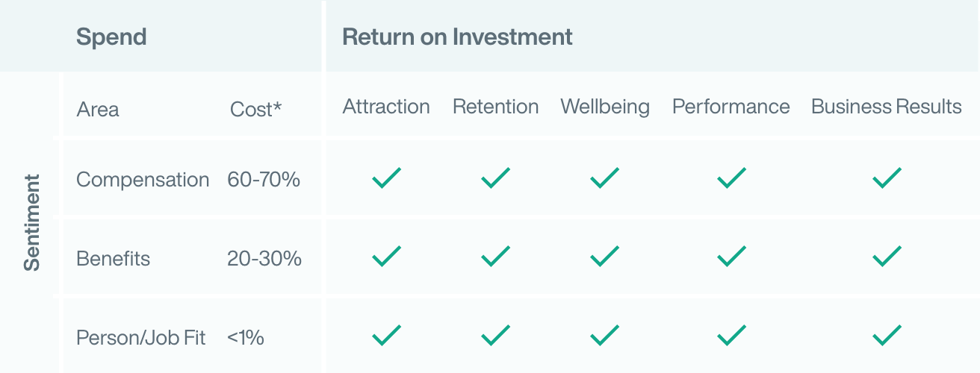Click the Compensation Attraction checkmark
The height and width of the screenshot is (373, 980).
(386, 178)
